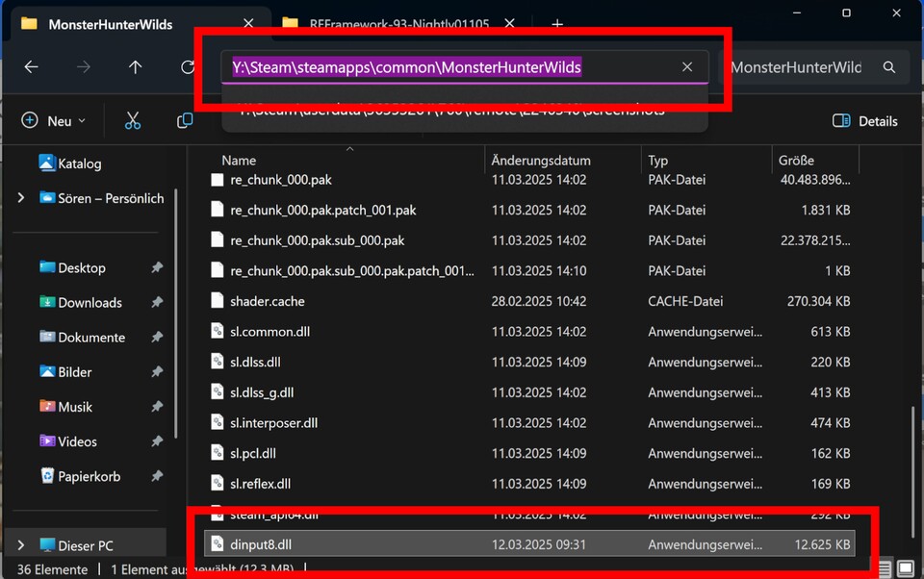Open the Neu dropdown menu
Viewport: 924px width, 579px height.
(54, 120)
